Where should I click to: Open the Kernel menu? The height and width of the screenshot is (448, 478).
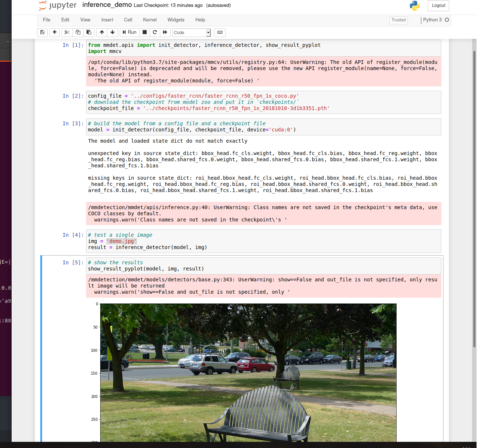[x=150, y=20]
